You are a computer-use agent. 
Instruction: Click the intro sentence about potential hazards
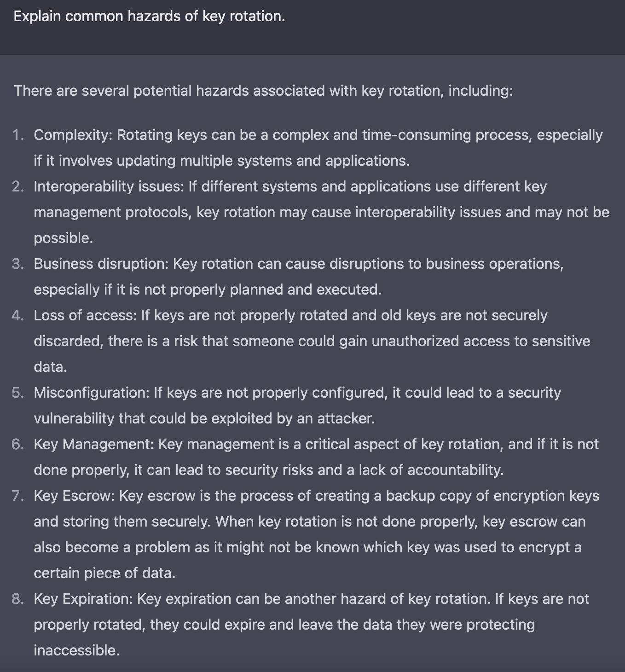click(263, 91)
